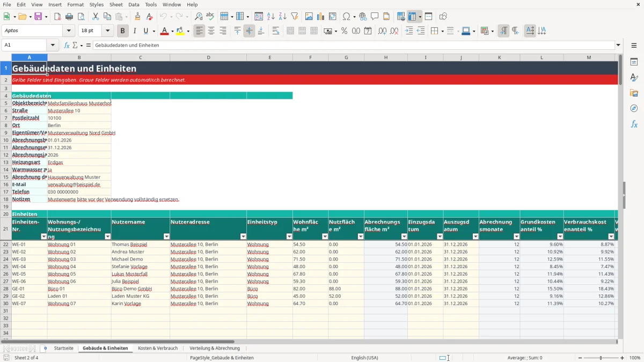The image size is (644, 362).
Task: Toggle Bold formatting
Action: coord(122,31)
